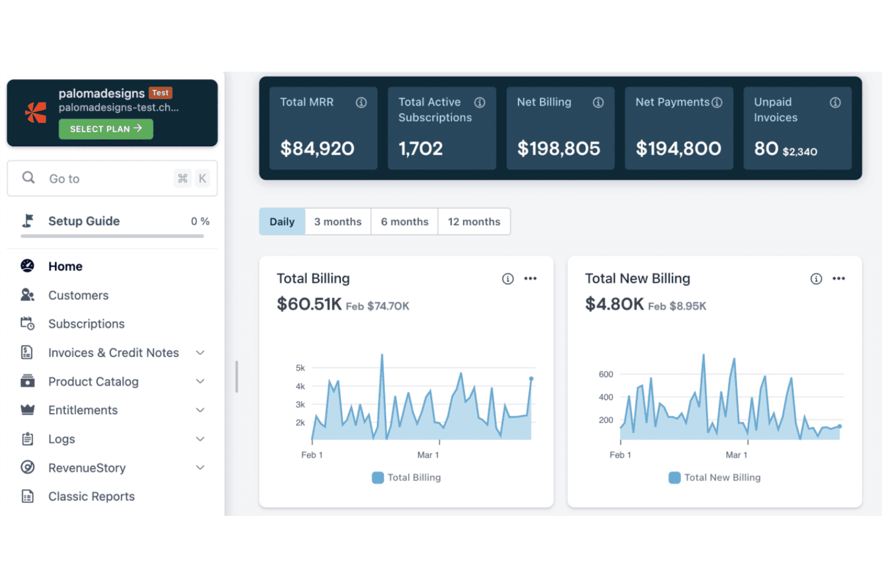Open Total Billing chart more options menu
This screenshot has width=882, height=588.
pyautogui.click(x=530, y=278)
